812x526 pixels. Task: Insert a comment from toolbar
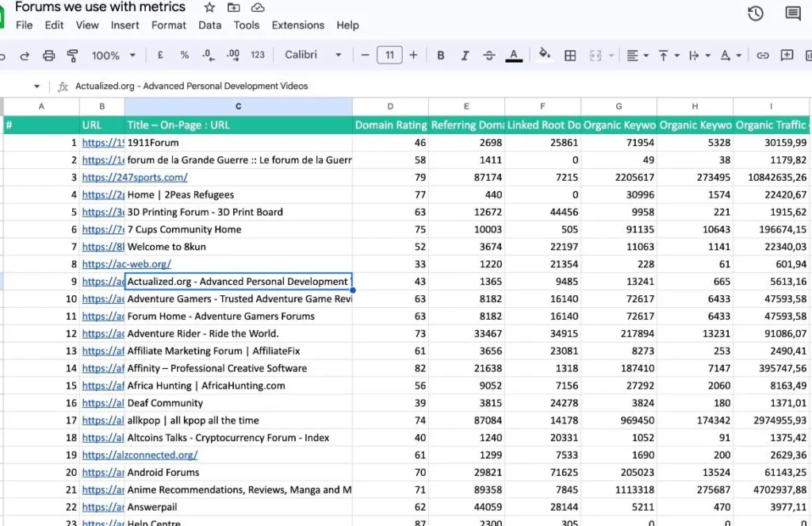tap(787, 56)
